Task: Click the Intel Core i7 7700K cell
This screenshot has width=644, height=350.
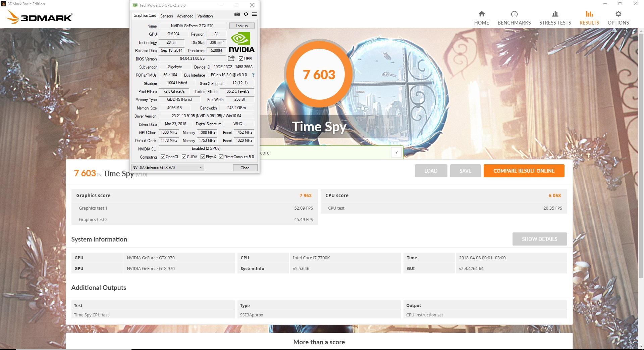Action: tap(345, 258)
